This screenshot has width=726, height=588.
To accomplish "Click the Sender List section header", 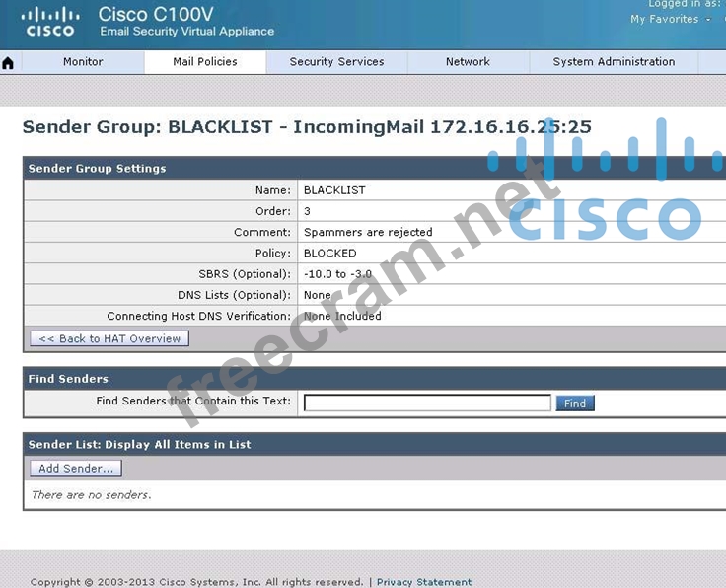I will [x=139, y=445].
